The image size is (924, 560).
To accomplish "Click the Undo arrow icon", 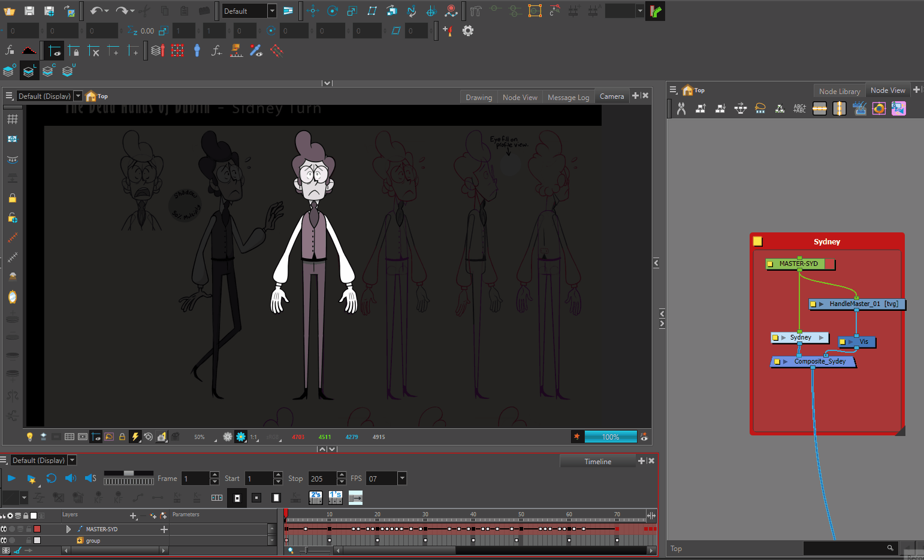I will pyautogui.click(x=96, y=11).
